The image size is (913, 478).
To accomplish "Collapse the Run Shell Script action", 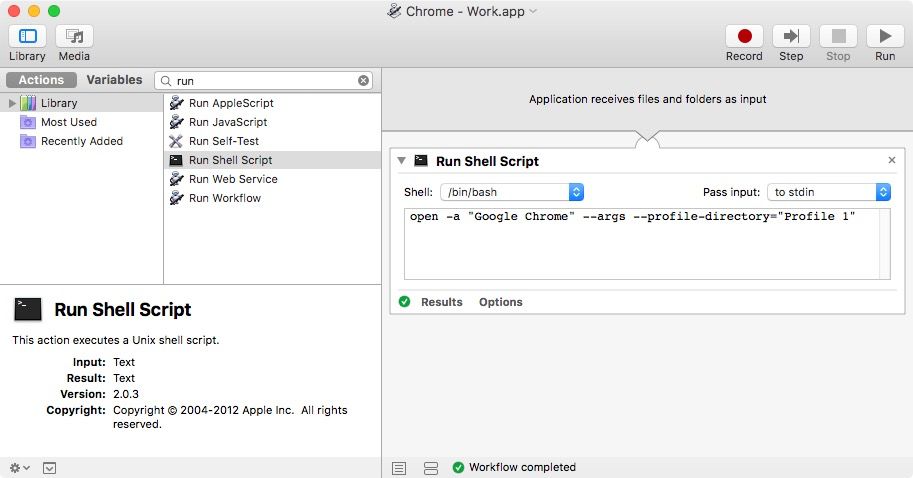I will pos(401,161).
